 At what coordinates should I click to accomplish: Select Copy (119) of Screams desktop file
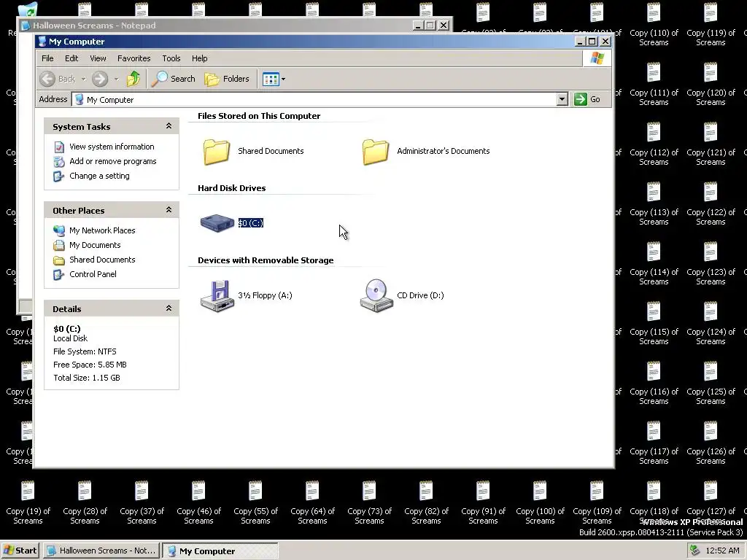711,25
